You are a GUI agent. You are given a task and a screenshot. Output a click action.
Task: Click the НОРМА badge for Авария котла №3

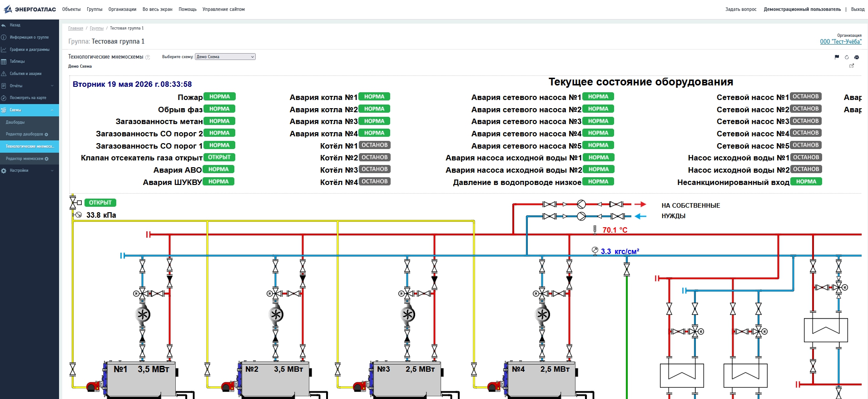point(374,121)
